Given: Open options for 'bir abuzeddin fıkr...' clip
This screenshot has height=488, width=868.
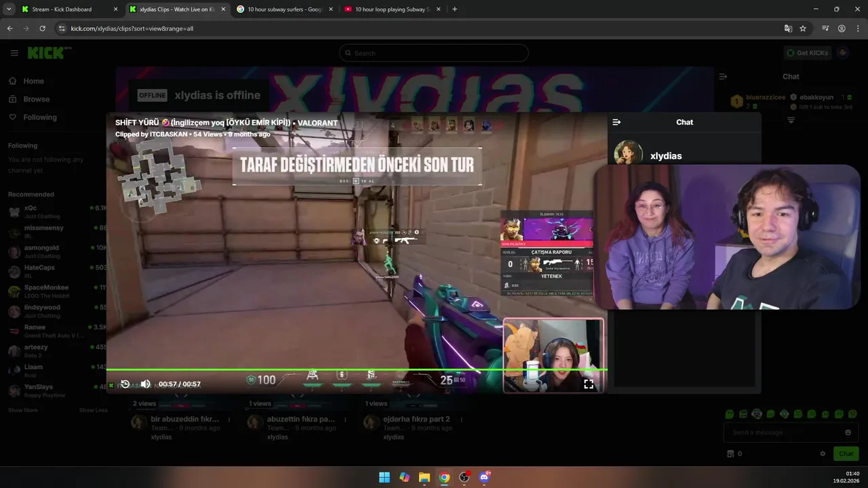Looking at the screenshot, I should click(229, 420).
